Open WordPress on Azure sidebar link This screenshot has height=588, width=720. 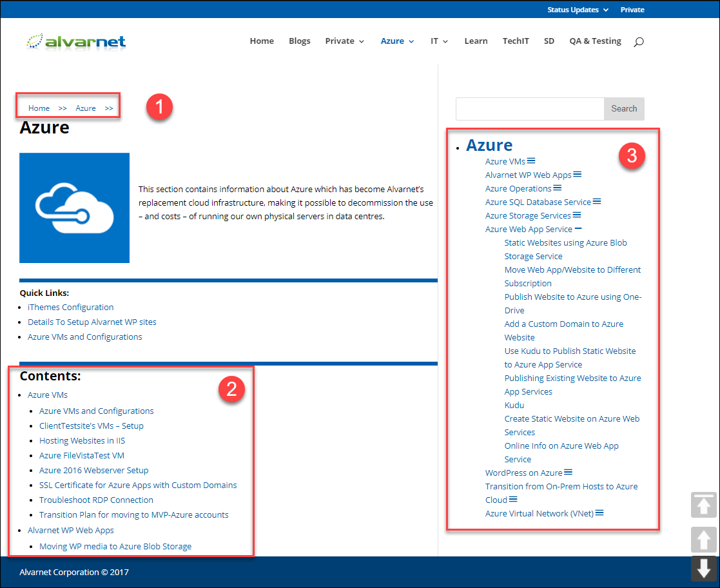(x=524, y=473)
